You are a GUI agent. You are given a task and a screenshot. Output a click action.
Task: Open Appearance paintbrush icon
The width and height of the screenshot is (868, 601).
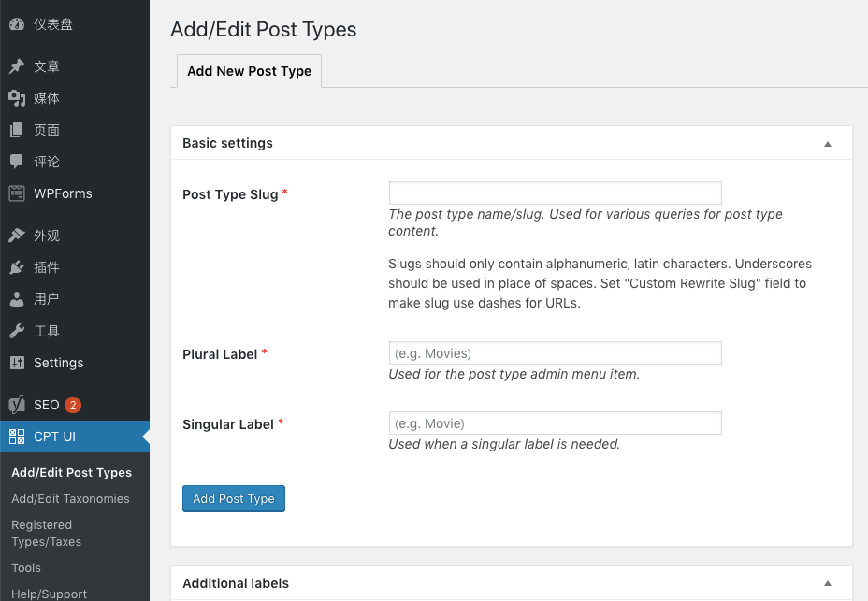point(17,236)
